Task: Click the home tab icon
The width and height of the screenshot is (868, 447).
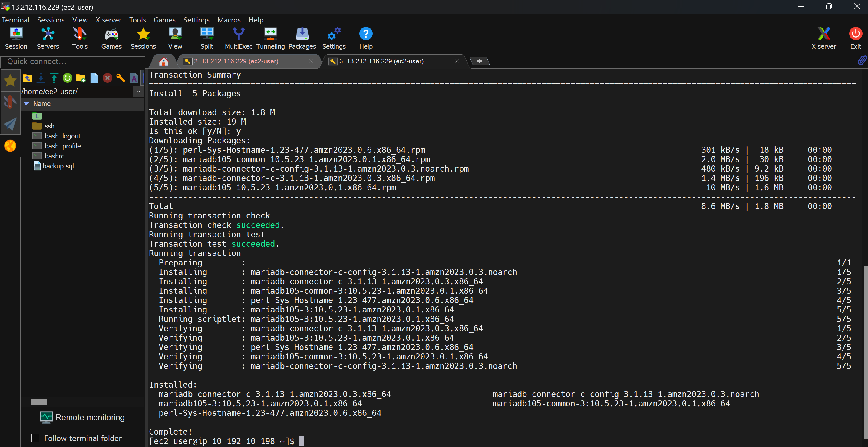Action: click(163, 62)
